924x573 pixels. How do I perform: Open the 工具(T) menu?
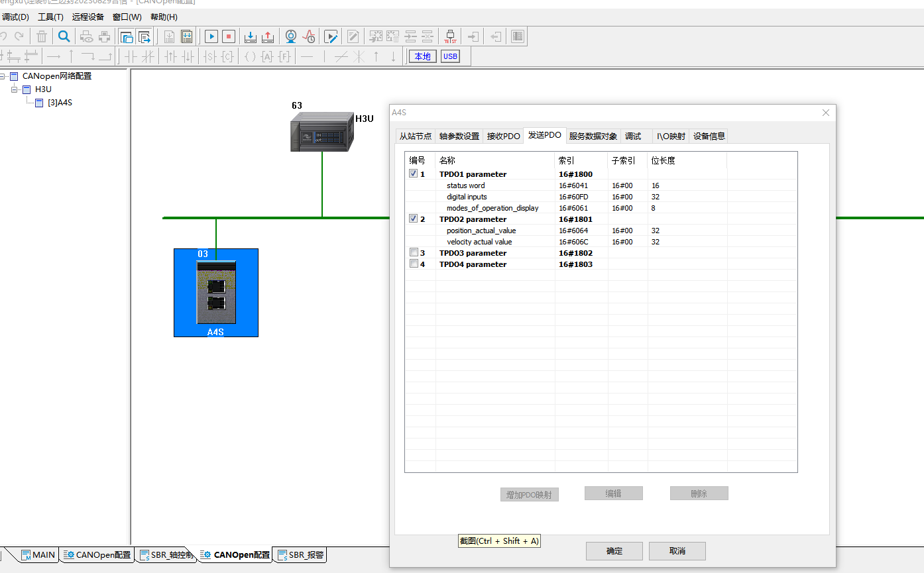(x=50, y=17)
